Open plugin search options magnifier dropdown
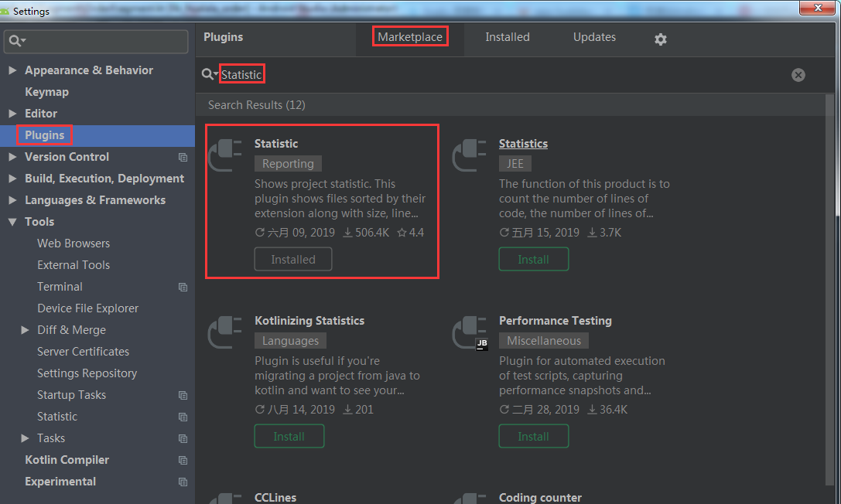Image resolution: width=841 pixels, height=504 pixels. coord(209,74)
